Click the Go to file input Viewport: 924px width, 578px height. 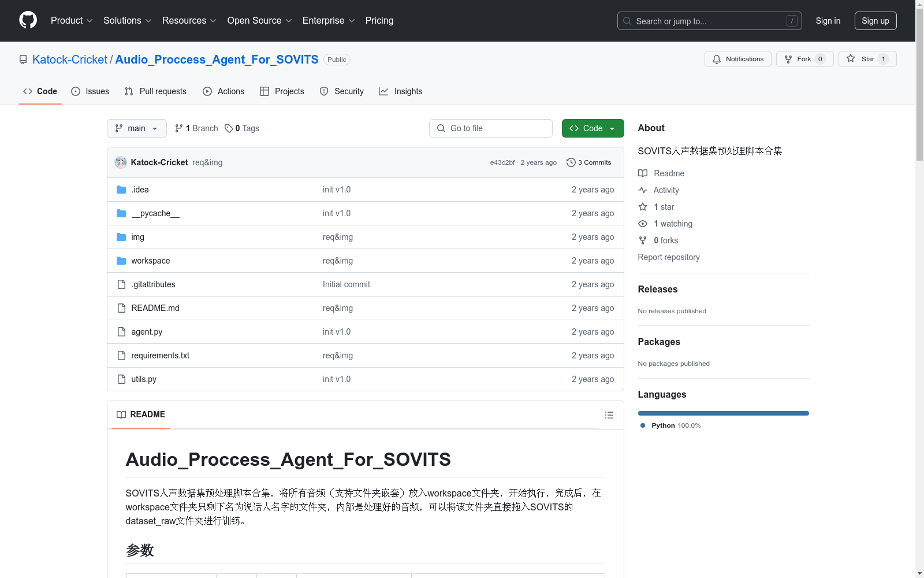[x=491, y=128]
